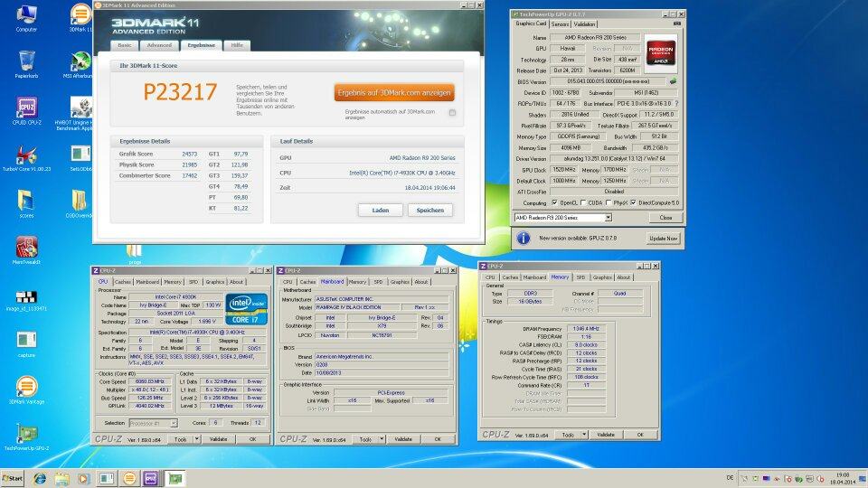Open the CPUID CPU-Z desktop shortcut
The width and height of the screenshot is (868, 488).
[26, 110]
